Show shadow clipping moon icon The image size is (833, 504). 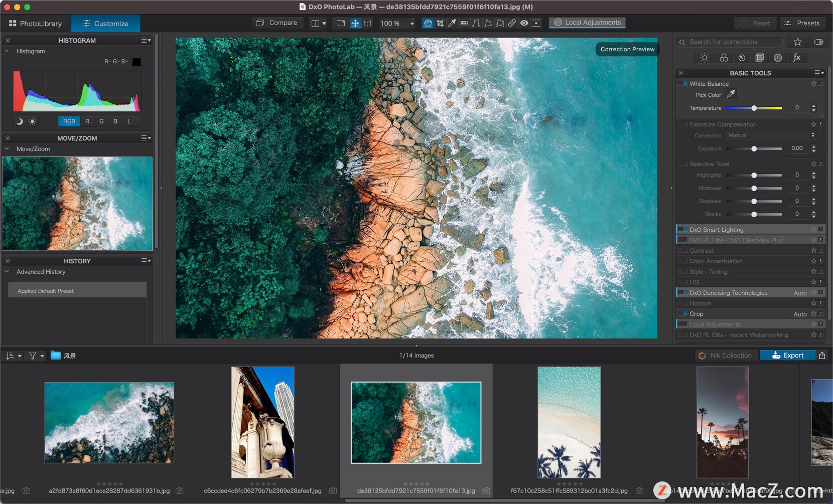coord(20,121)
